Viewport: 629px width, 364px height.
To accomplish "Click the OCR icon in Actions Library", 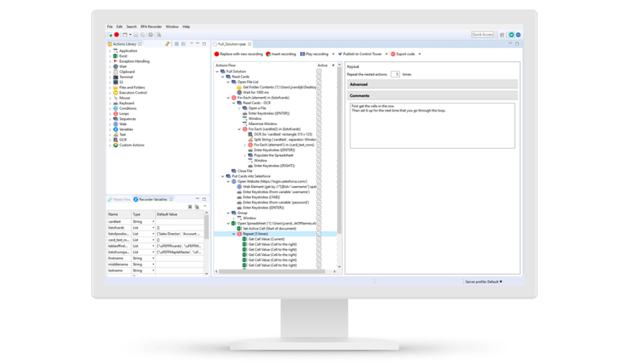I will tap(115, 140).
